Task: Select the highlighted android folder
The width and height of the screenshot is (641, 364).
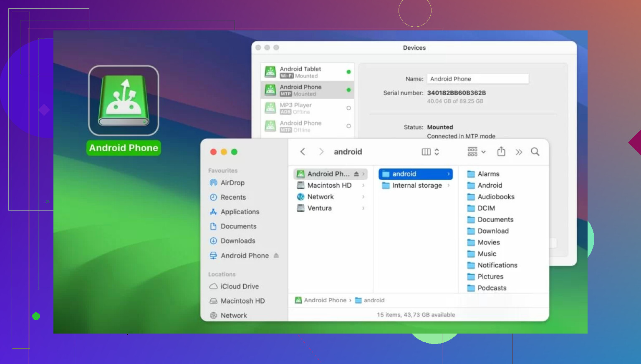Action: click(x=416, y=174)
